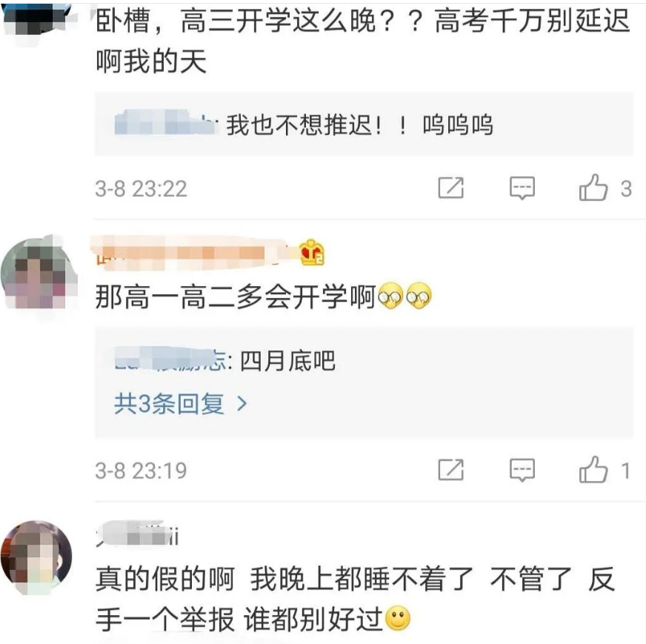
Task: Like the 3-8 23:22 comment
Action: [x=593, y=187]
